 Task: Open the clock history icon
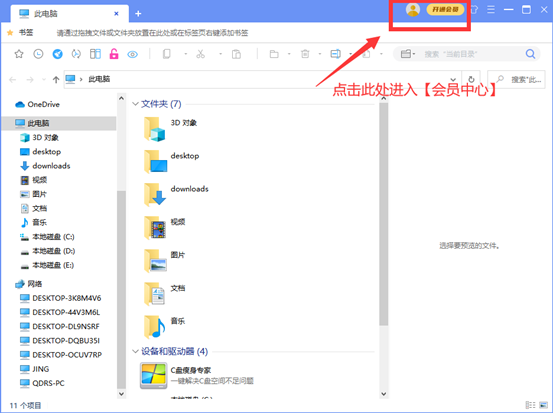[38, 54]
